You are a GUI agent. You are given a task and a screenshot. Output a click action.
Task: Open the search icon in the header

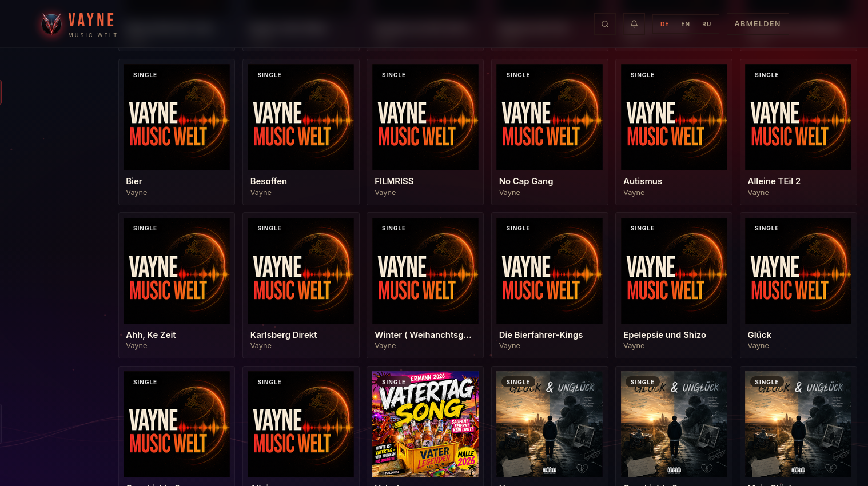point(605,24)
